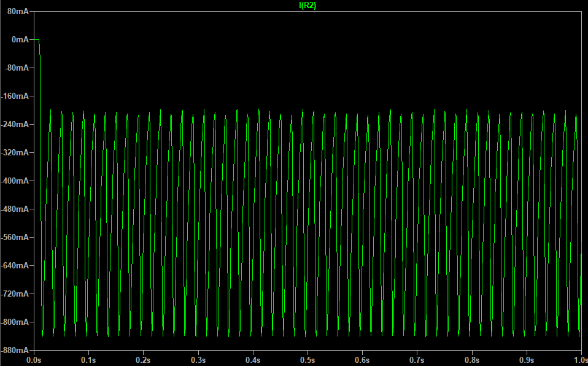Click the -800mA axis label
588x366 pixels.
(15, 322)
